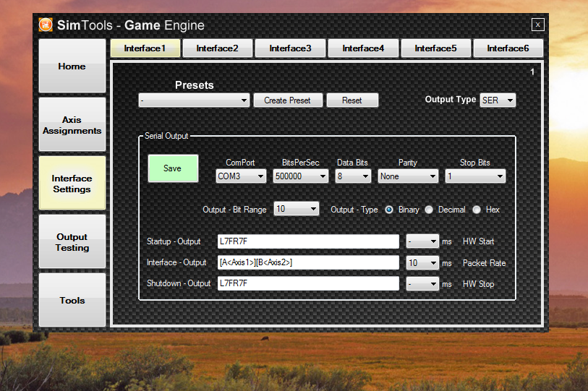The image size is (588, 391).
Task: Click the HW Start label
Action: click(x=478, y=241)
